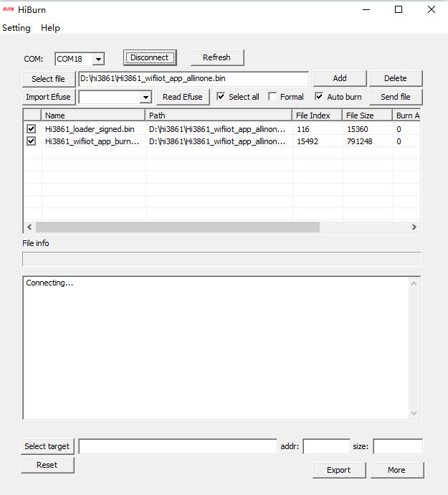Expand the COM port dropdown
The width and height of the screenshot is (448, 495).
[98, 59]
